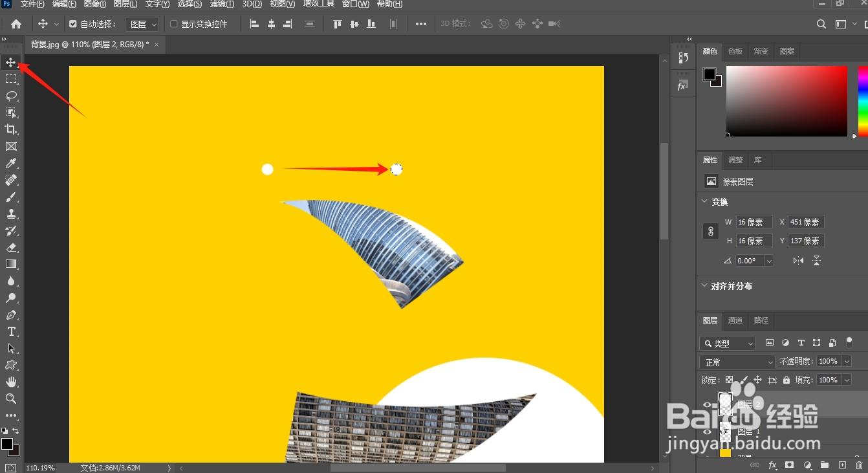Select the Hand tool
Viewport: 868px width, 473px height.
[x=11, y=382]
